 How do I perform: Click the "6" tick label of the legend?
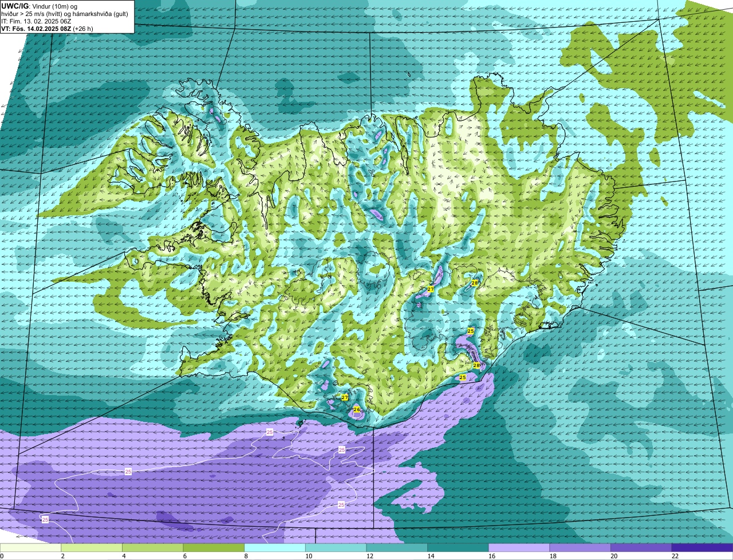point(184,556)
